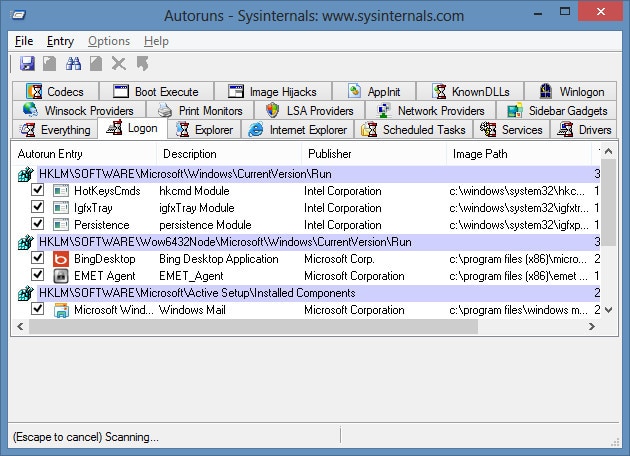Click the IgfxTray entry icon
The image size is (630, 456).
61,208
